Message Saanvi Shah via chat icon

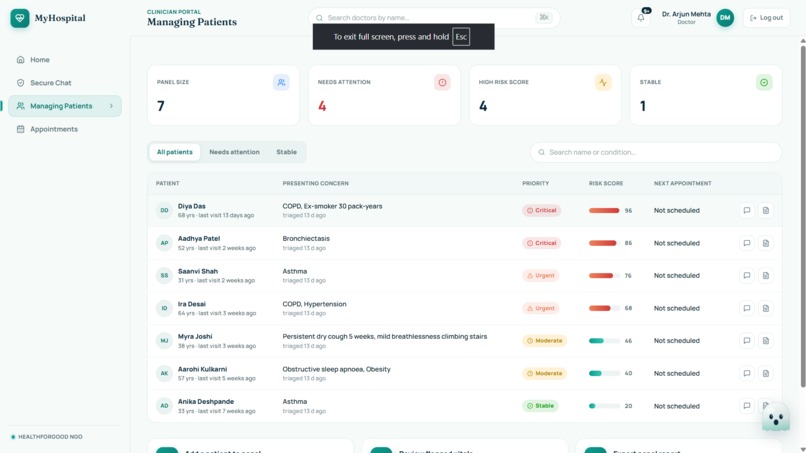(747, 276)
